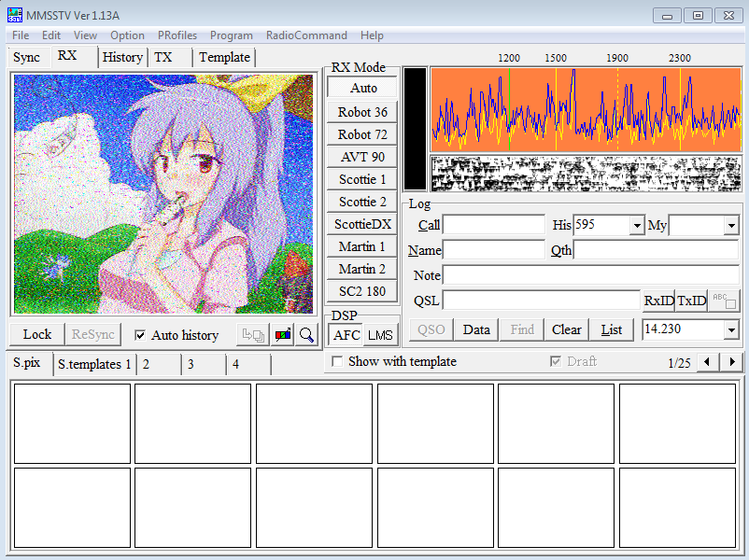Click the Lock button
This screenshot has height=560, width=749.
[37, 334]
